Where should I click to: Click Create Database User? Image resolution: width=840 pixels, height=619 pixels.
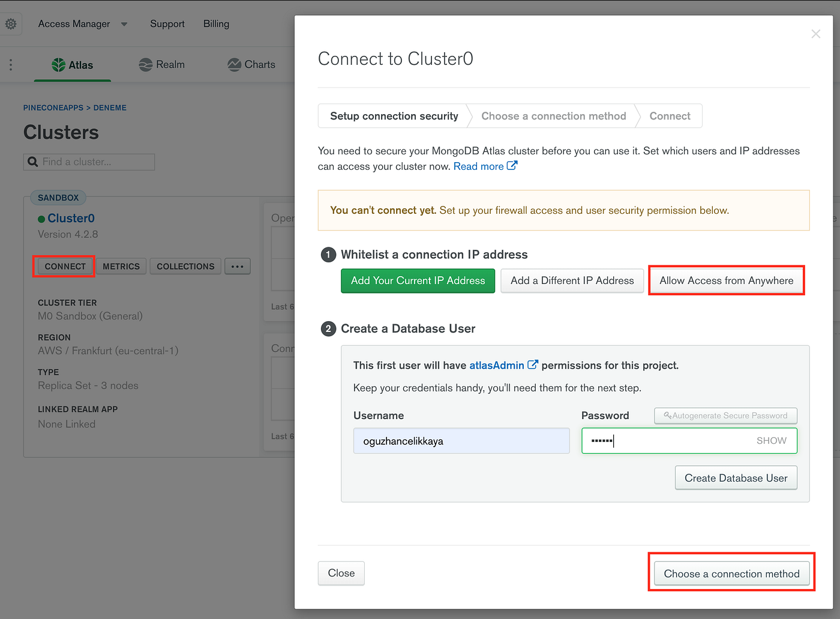click(x=736, y=477)
